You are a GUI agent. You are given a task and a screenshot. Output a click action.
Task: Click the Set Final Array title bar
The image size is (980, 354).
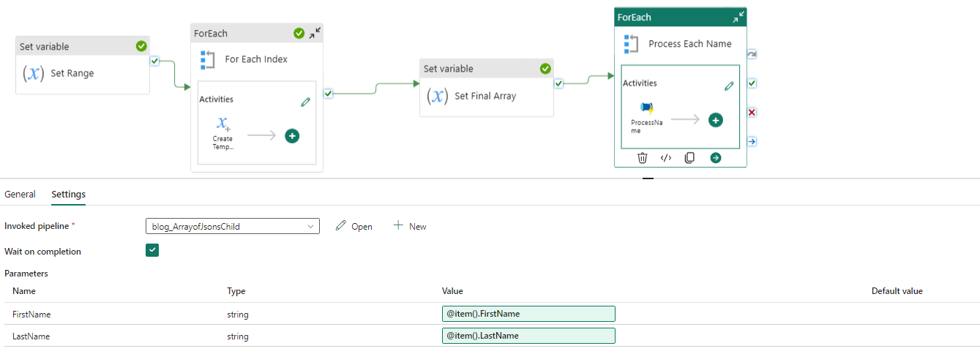tap(487, 68)
